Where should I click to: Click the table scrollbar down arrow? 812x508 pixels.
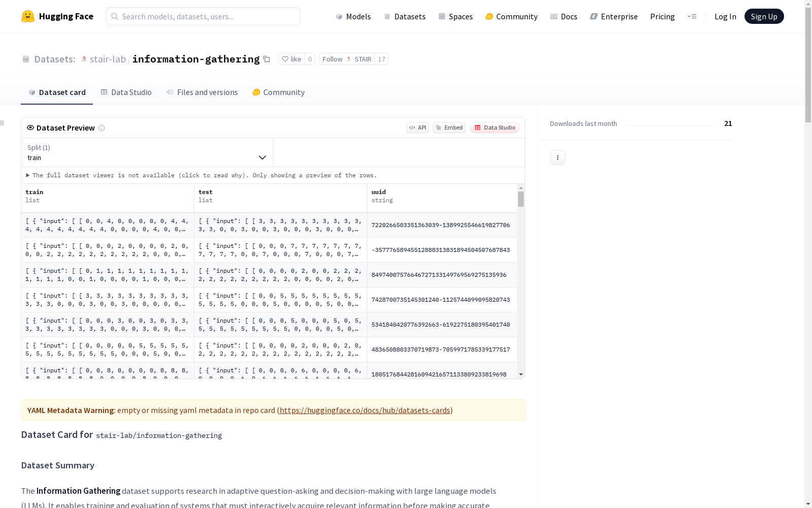[521, 374]
